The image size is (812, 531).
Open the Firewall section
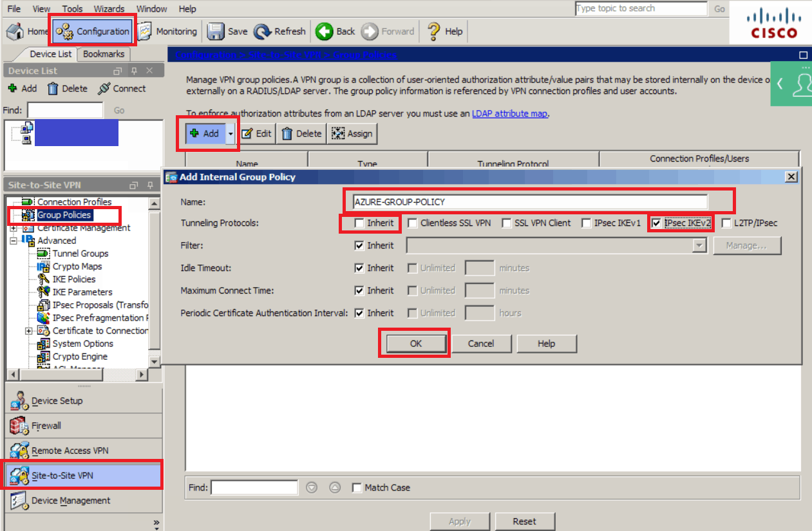pos(84,425)
